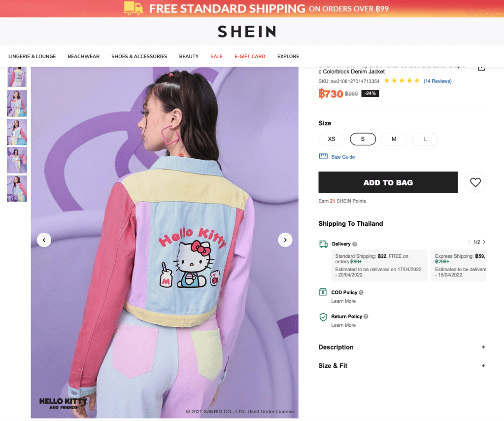Add item to wishlist with heart icon

pos(475,182)
